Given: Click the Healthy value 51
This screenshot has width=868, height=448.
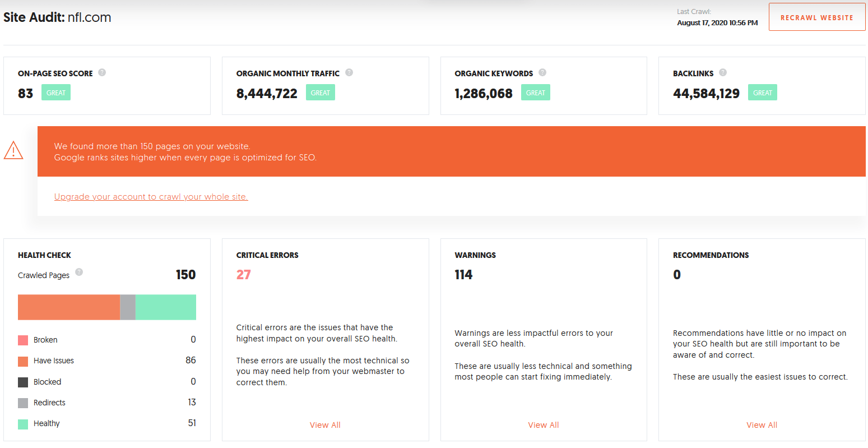Looking at the screenshot, I should [192, 423].
